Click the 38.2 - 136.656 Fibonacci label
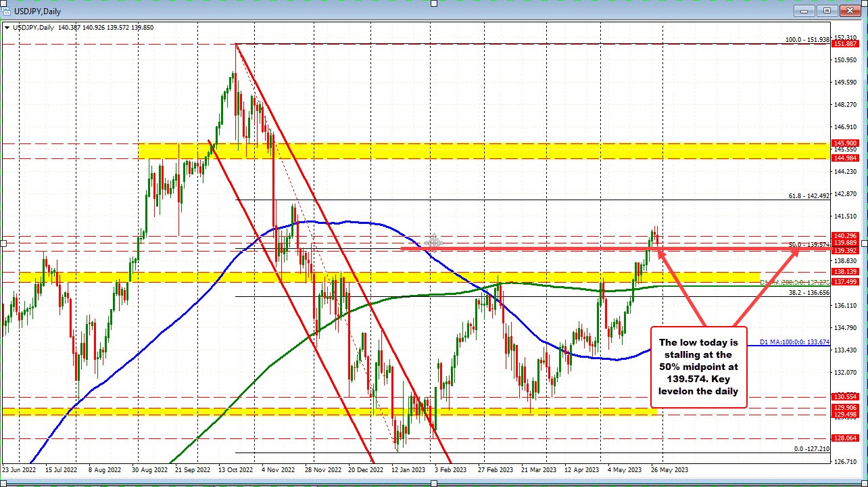868x487 pixels. (x=809, y=293)
